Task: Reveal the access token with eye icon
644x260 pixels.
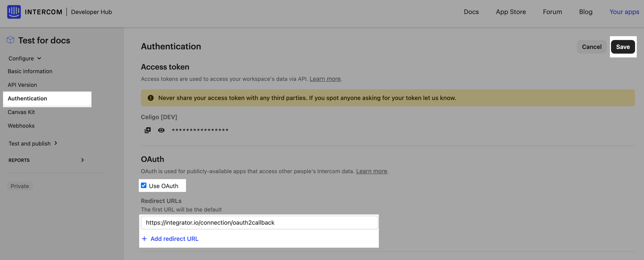Action: [x=161, y=130]
